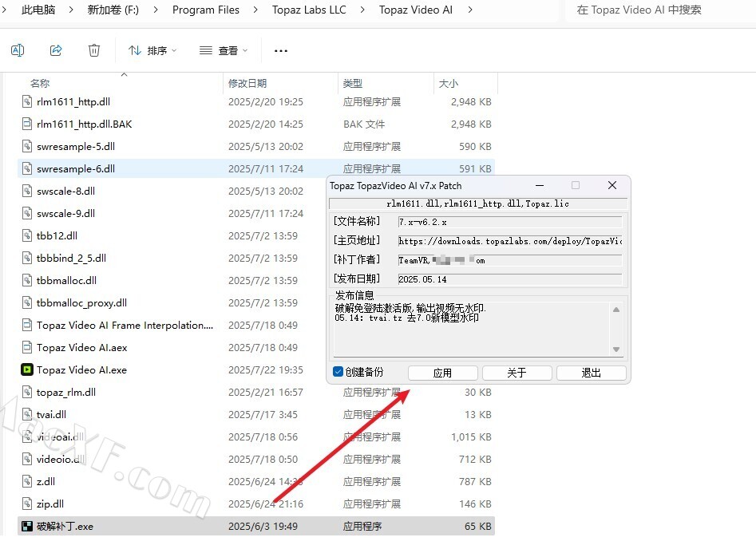Click Program Files breadcrumb segment
Viewport: 756px width, 549px height.
[206, 10]
